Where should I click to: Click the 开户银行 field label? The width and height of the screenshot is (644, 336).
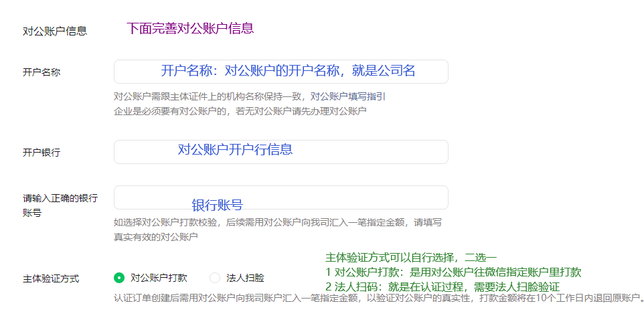[42, 153]
